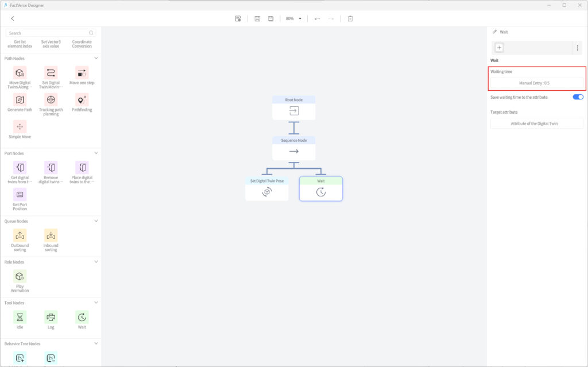Image resolution: width=588 pixels, height=367 pixels.
Task: Collapse the Port Nodes section
Action: point(96,153)
